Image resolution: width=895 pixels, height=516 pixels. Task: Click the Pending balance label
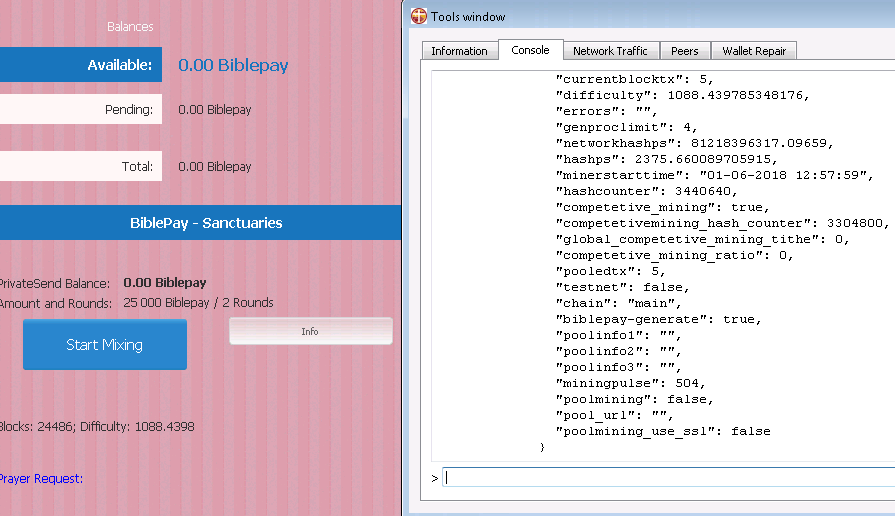[x=80, y=109]
